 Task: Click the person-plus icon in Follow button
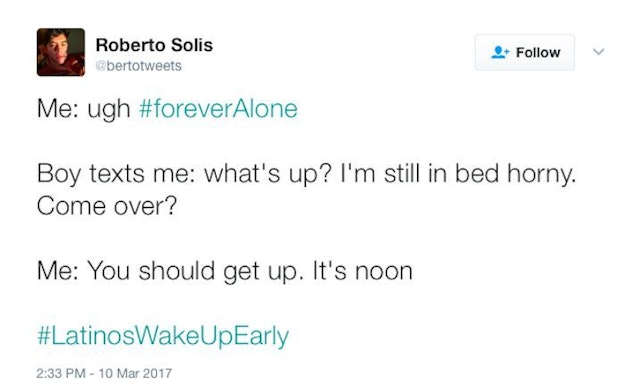click(x=500, y=52)
